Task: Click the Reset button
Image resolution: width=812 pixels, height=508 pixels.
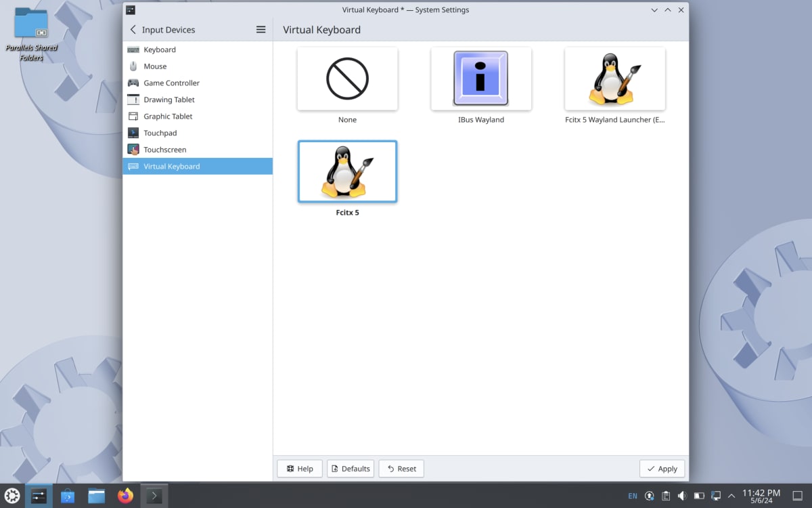Action: (401, 469)
